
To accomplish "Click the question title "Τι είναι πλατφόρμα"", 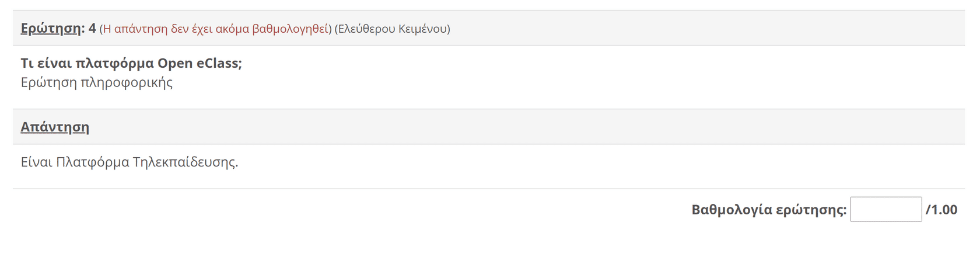I will pyautogui.click(x=87, y=63).
